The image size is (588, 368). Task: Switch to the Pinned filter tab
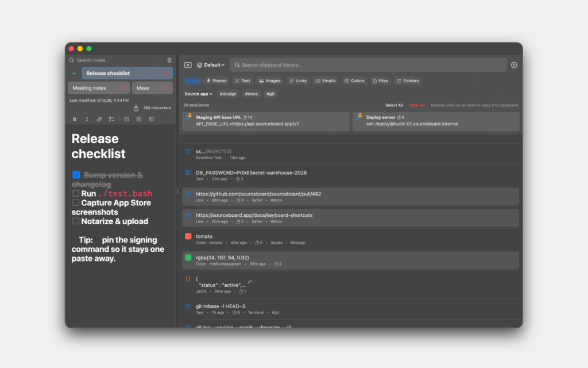point(216,80)
